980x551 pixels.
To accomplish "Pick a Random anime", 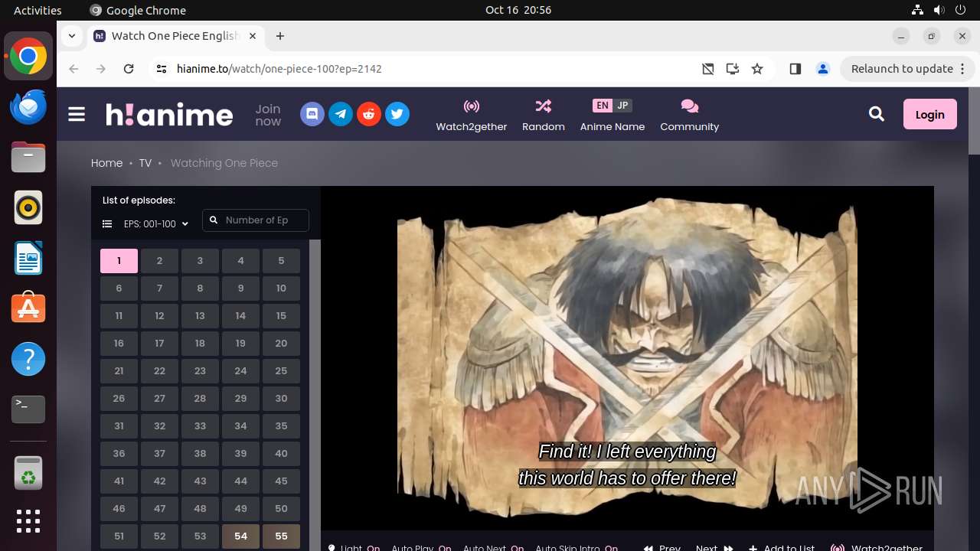I will 544,115.
